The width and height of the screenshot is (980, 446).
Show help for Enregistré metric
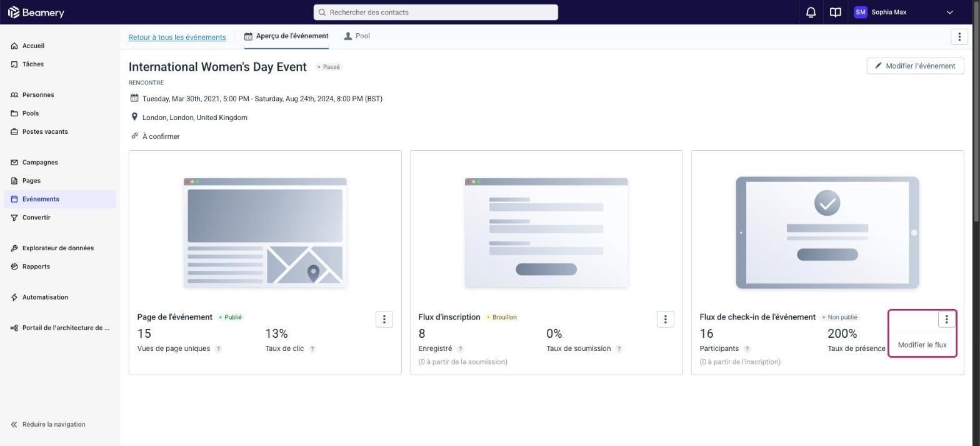(461, 349)
